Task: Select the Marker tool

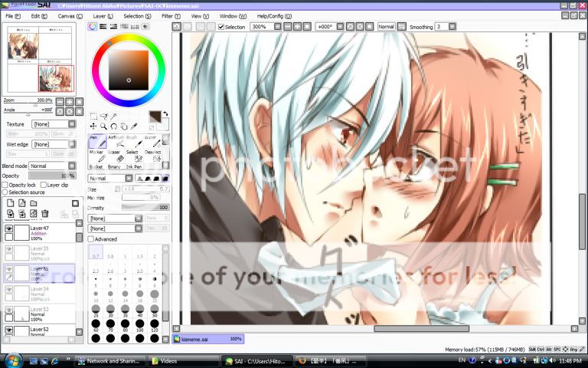Action: pyautogui.click(x=97, y=156)
